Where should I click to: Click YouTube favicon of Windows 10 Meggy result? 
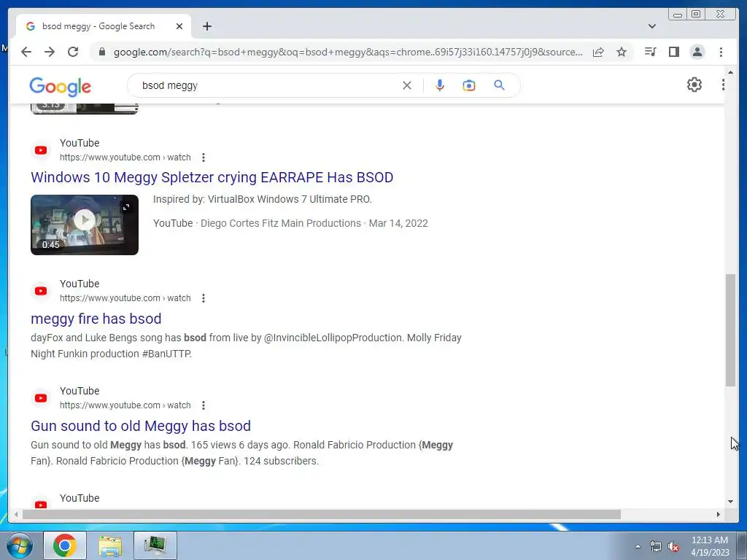[x=41, y=150]
